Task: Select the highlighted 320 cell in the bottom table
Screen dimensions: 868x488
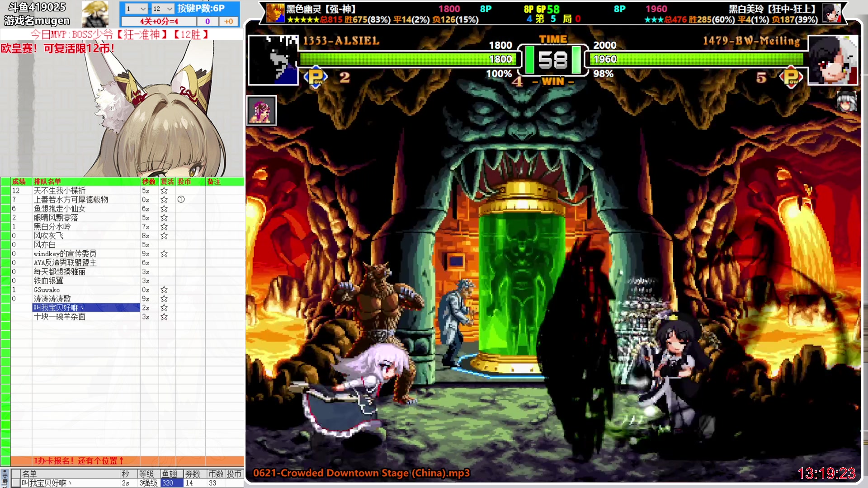Action: pyautogui.click(x=172, y=483)
